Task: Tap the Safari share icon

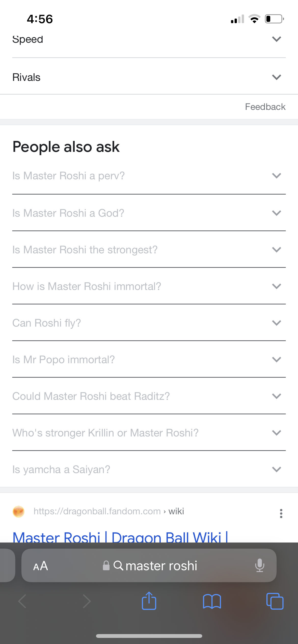Action: coord(149,601)
